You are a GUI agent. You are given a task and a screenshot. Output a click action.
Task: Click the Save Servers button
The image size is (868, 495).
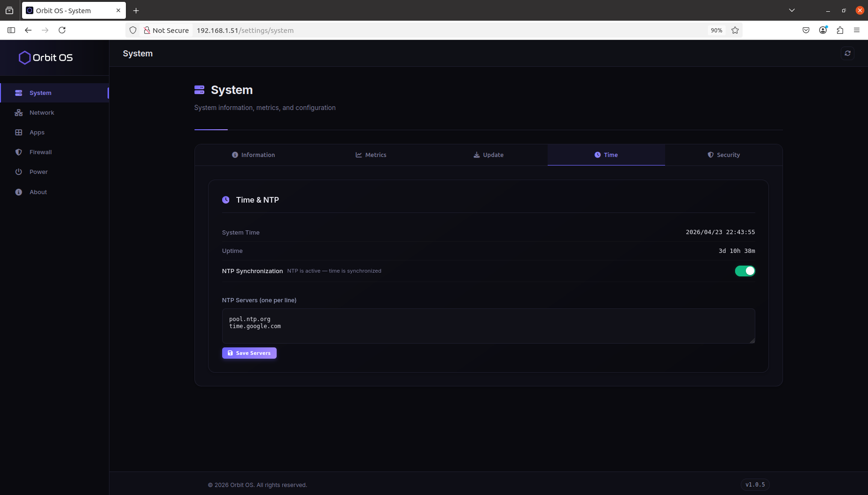[249, 353]
